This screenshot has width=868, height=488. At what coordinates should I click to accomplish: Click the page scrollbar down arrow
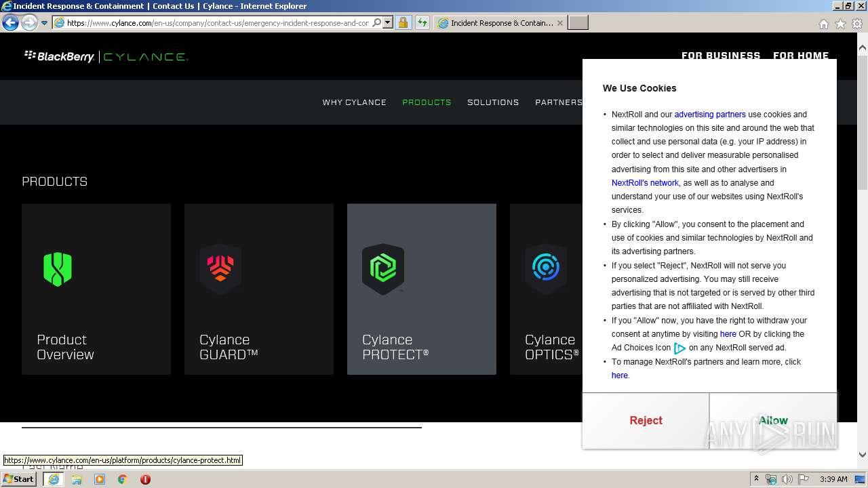tap(862, 455)
